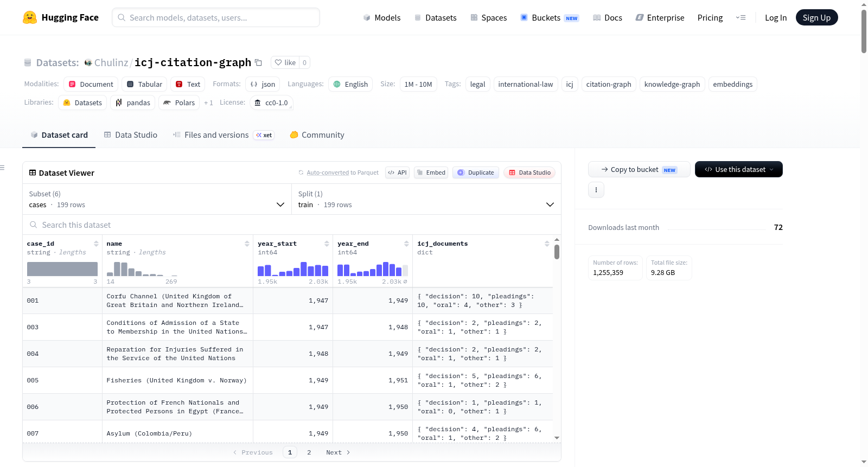The width and height of the screenshot is (868, 467).
Task: Open the Chulinz author link
Action: pyautogui.click(x=111, y=63)
